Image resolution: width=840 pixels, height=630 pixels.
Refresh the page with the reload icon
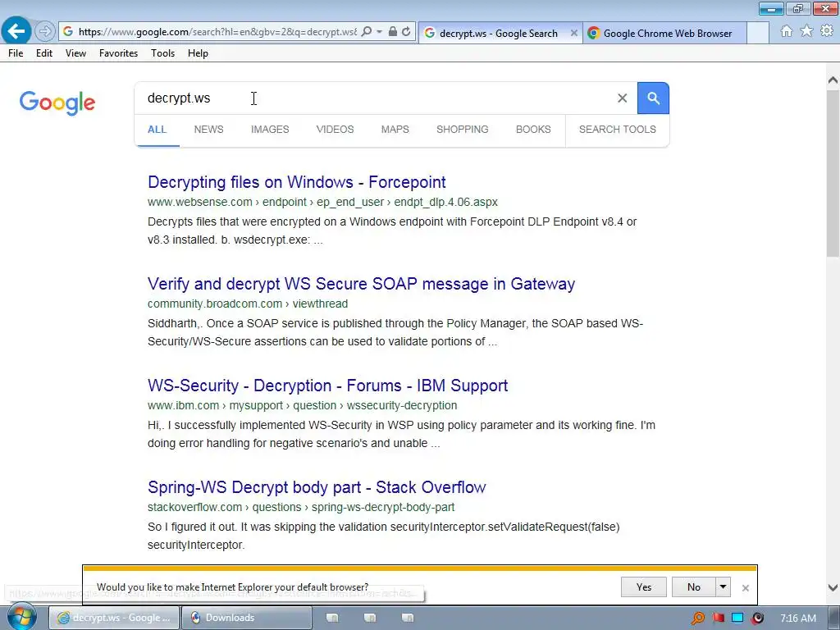406,32
